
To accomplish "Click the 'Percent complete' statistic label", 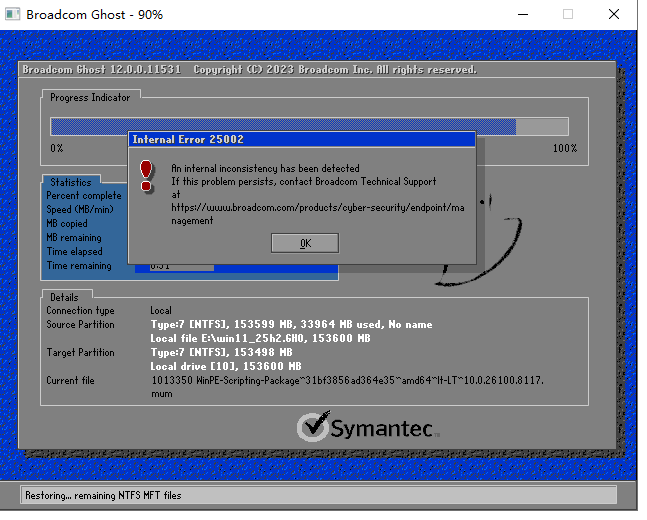I will pyautogui.click(x=85, y=198).
